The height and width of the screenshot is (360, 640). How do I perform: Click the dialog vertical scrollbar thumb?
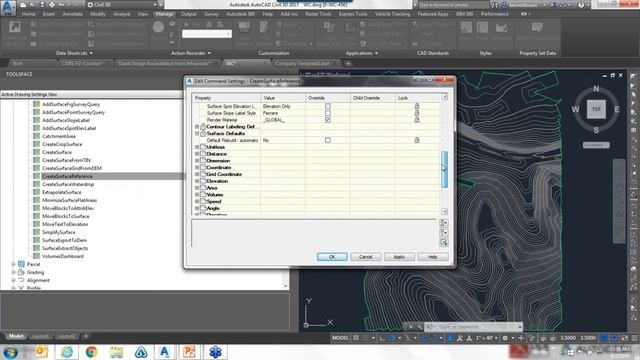pos(444,169)
